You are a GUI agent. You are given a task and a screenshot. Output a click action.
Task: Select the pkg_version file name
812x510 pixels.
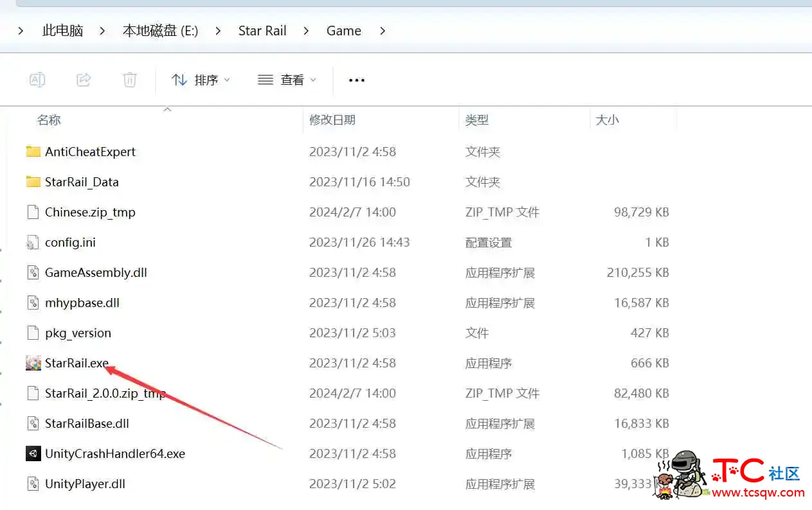point(78,333)
